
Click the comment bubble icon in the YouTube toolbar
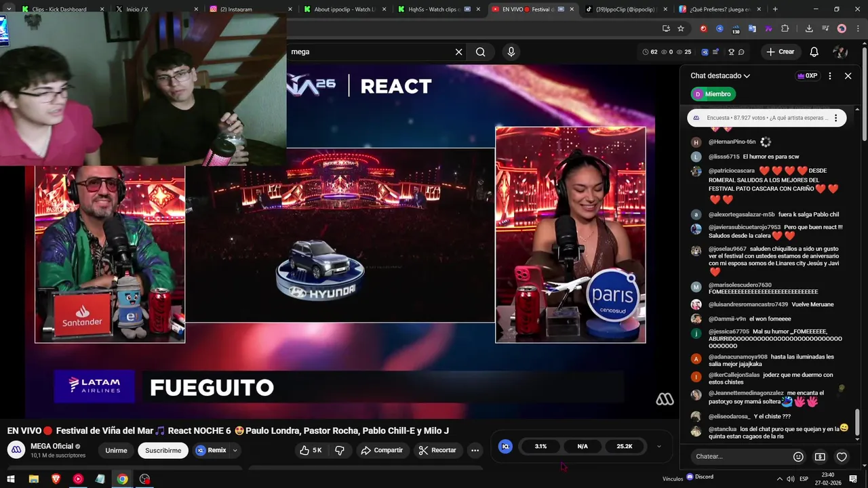[741, 52]
